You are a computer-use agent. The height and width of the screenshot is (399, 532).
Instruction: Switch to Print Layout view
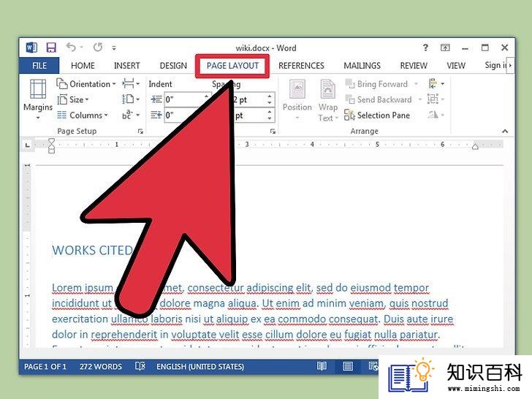pyautogui.click(x=348, y=366)
